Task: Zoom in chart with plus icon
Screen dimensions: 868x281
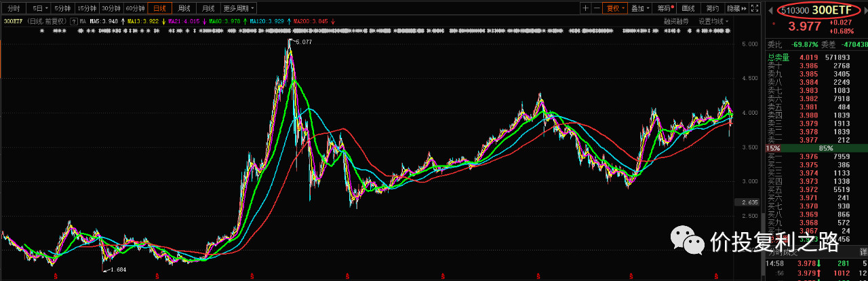Action: [x=585, y=8]
